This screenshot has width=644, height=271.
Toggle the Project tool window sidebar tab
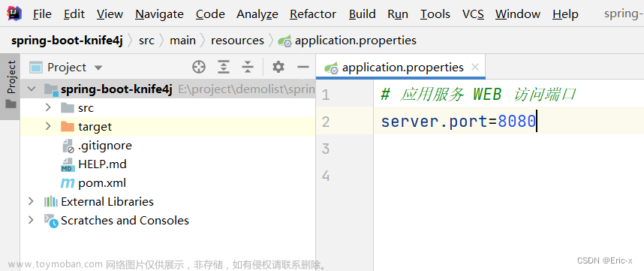tap(11, 86)
